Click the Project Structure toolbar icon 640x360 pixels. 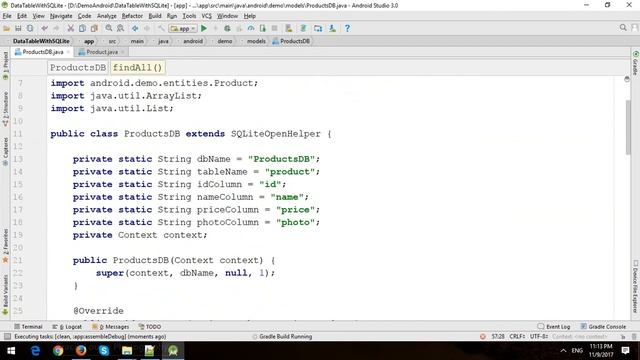tap(318, 29)
